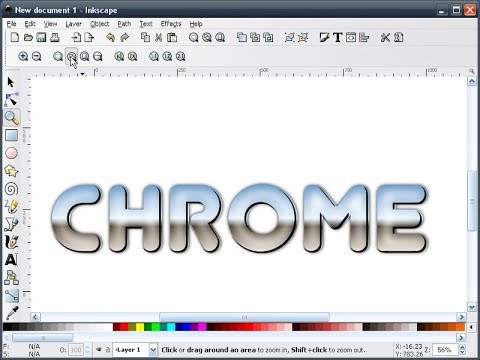Click the vertical scrollbar down arrow
480x360 pixels.
(x=472, y=307)
